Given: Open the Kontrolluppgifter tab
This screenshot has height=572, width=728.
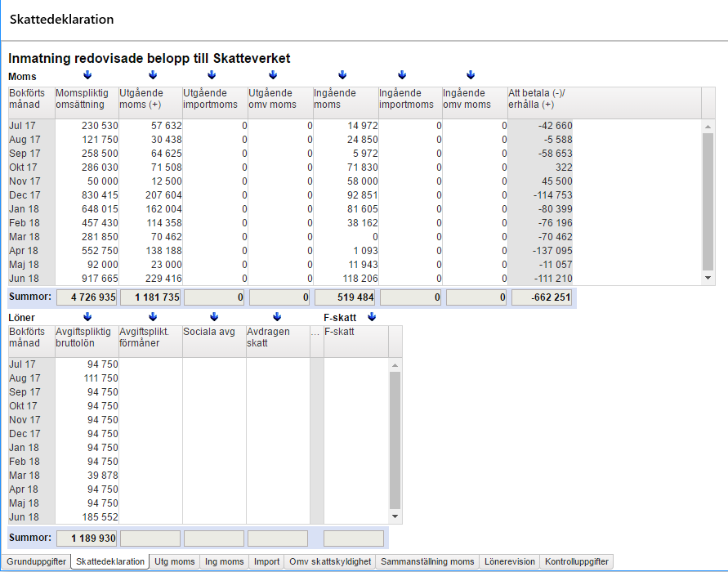Looking at the screenshot, I should point(577,561).
